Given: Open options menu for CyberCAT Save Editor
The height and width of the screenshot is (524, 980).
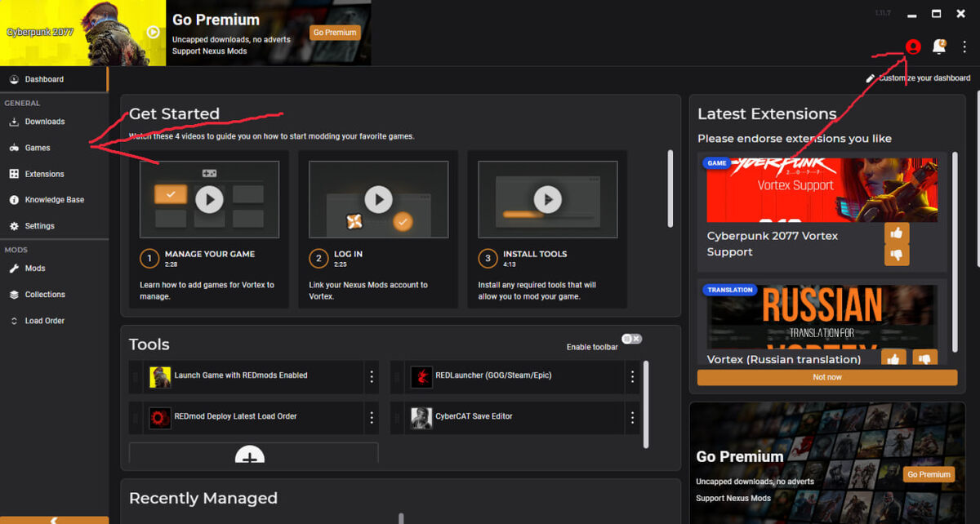Looking at the screenshot, I should (632, 417).
